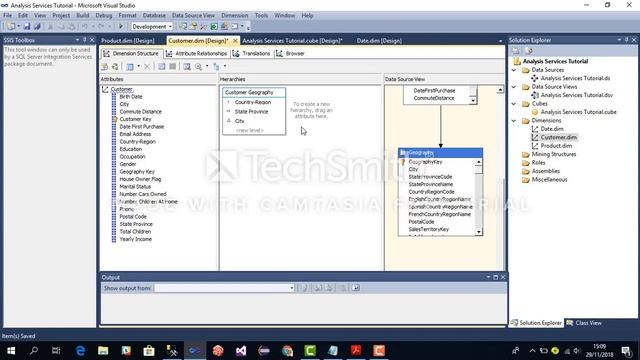640x360 pixels.
Task: Switch to Translations tab
Action: (251, 53)
